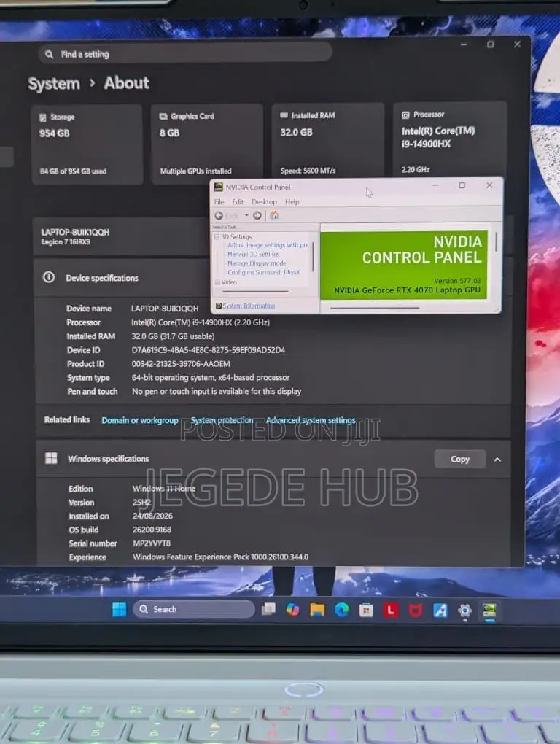Click the NVIDIA Control Panel title bar logo
This screenshot has width=560, height=744.
tap(218, 187)
